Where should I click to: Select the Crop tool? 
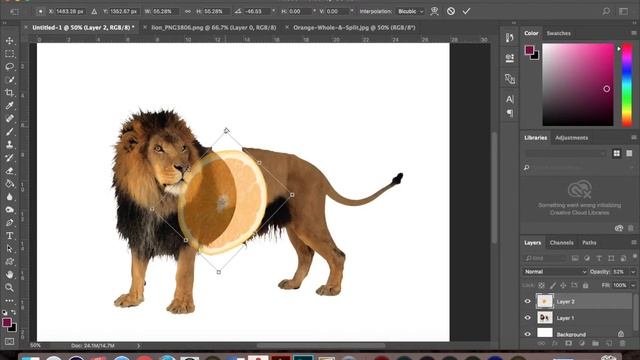[9, 93]
